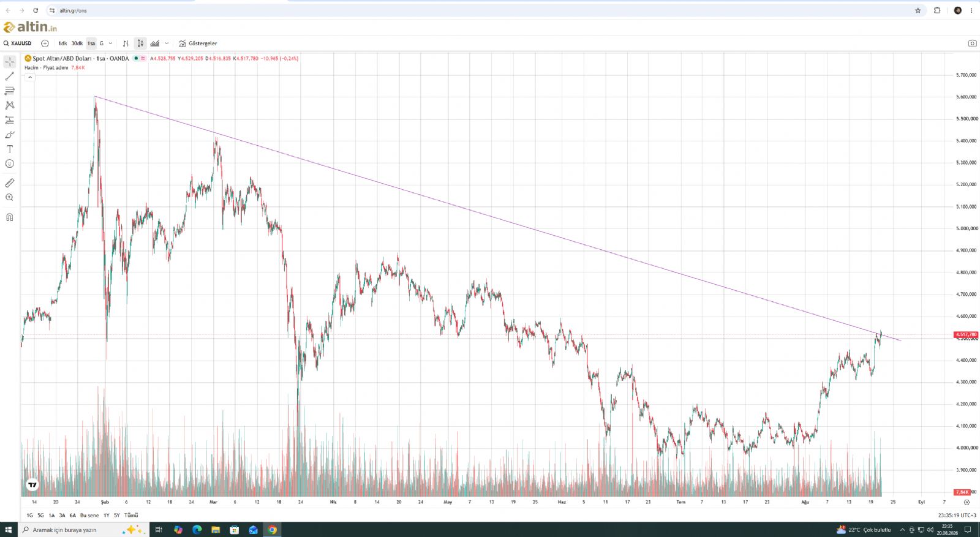Select the brush drawing tool
The width and height of the screenshot is (980, 537).
pyautogui.click(x=10, y=135)
